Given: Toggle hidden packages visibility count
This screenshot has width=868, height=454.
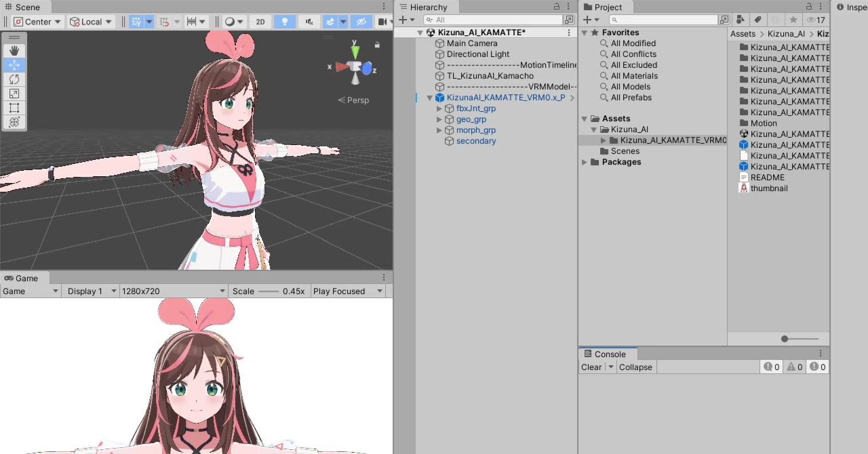Looking at the screenshot, I should 816,20.
